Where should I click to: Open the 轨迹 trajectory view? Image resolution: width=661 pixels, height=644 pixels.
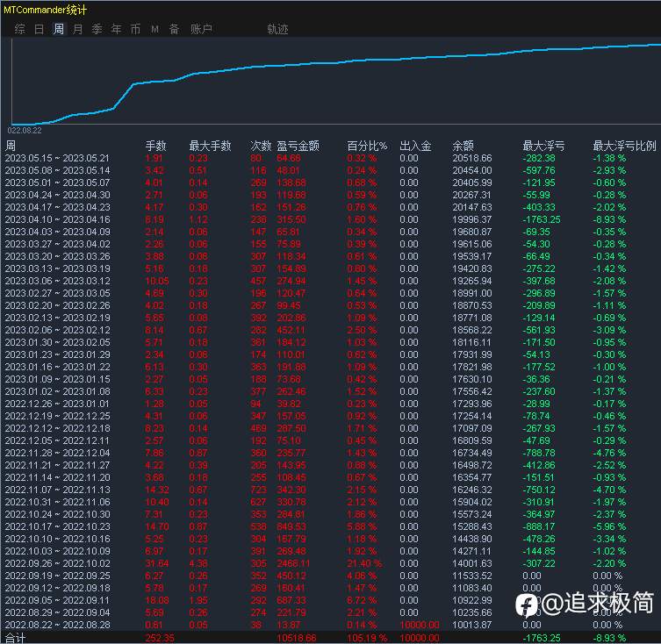277,29
